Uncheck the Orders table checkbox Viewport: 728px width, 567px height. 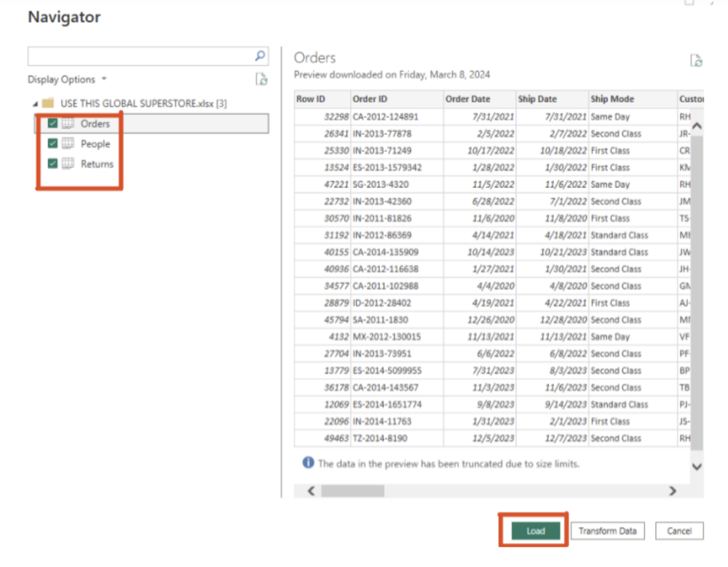pyautogui.click(x=53, y=124)
